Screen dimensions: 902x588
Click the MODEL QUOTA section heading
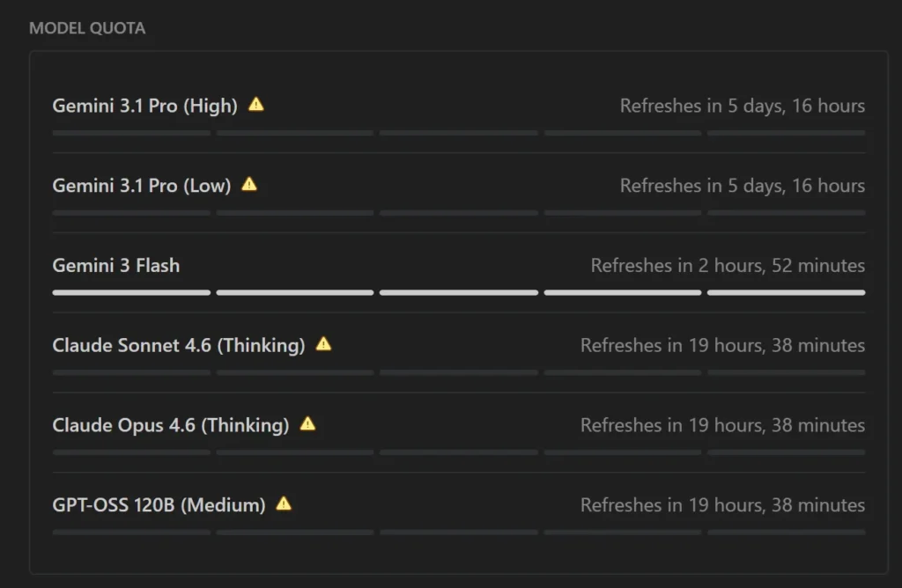pyautogui.click(x=87, y=28)
